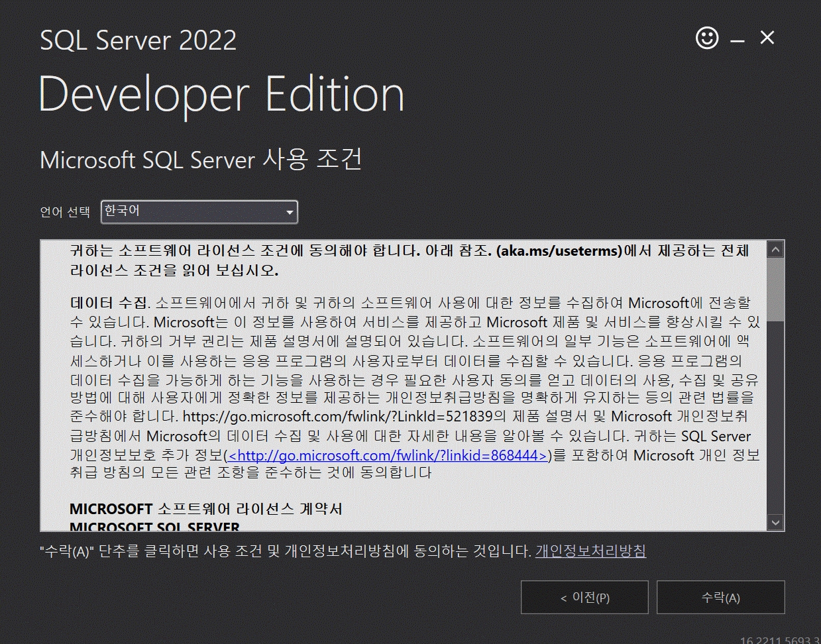Click the LinkId=521839 URL text in the license

(337, 417)
